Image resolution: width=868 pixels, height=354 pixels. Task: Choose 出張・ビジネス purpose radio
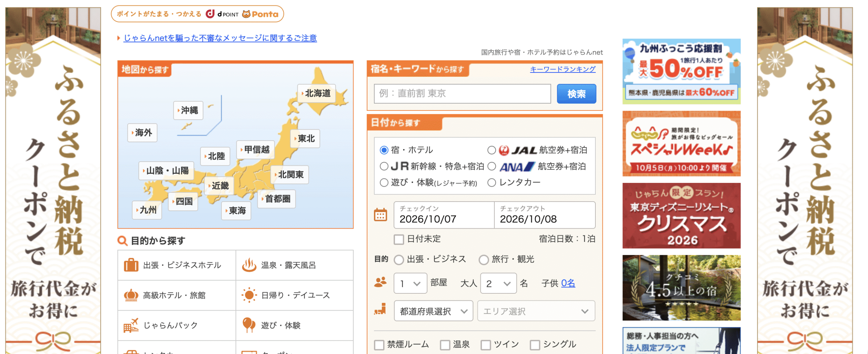(x=399, y=259)
